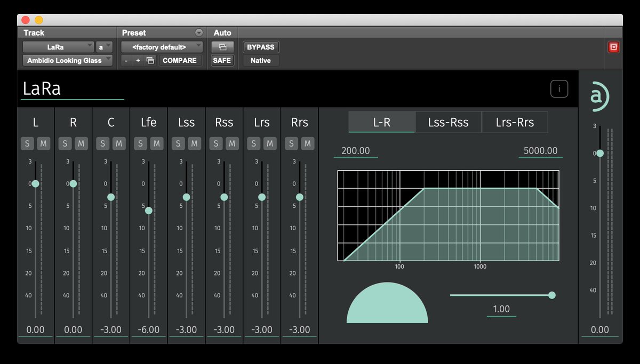Open the 'a' automation selector dropdown
The height and width of the screenshot is (364, 640).
point(105,47)
